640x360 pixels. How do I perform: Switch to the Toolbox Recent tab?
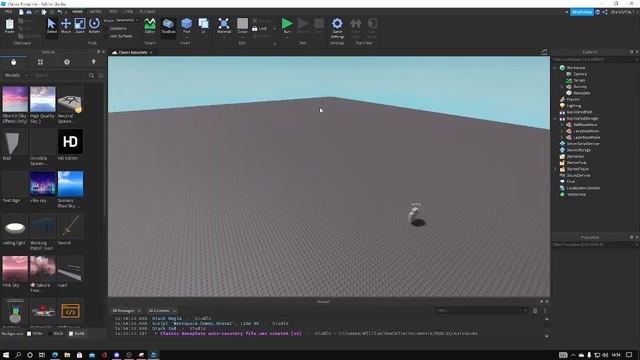[x=67, y=62]
